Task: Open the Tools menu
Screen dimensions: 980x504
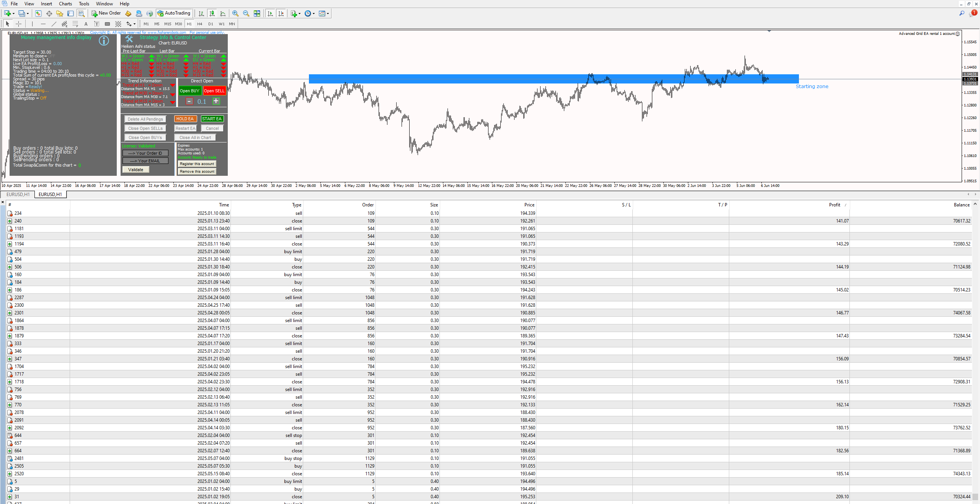Action: tap(84, 4)
